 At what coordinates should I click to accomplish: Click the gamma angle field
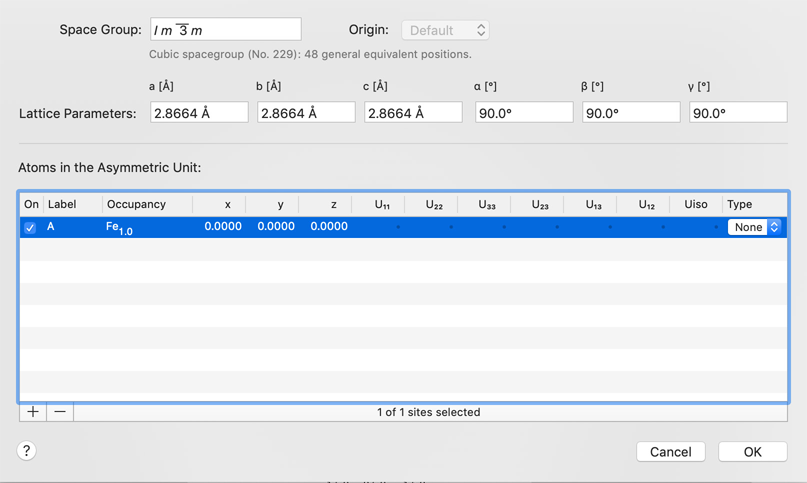(738, 113)
